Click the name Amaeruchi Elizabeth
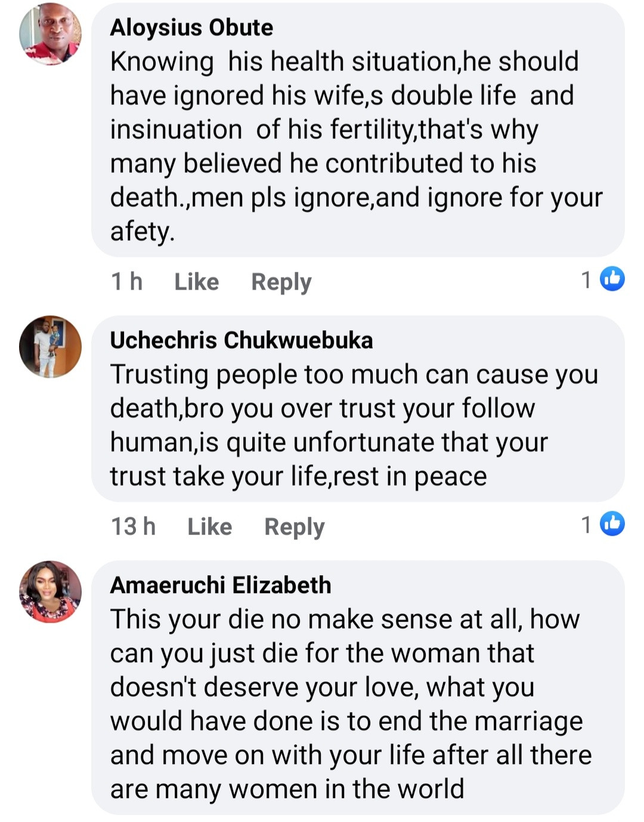This screenshot has height=822, width=644. (221, 585)
